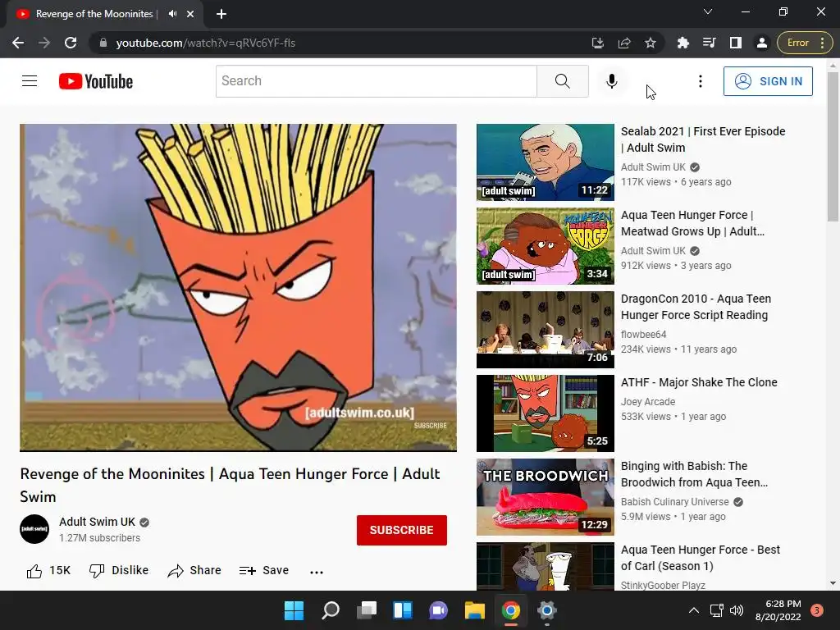Share this page icon in address bar
Image resolution: width=840 pixels, height=630 pixels.
coord(624,43)
